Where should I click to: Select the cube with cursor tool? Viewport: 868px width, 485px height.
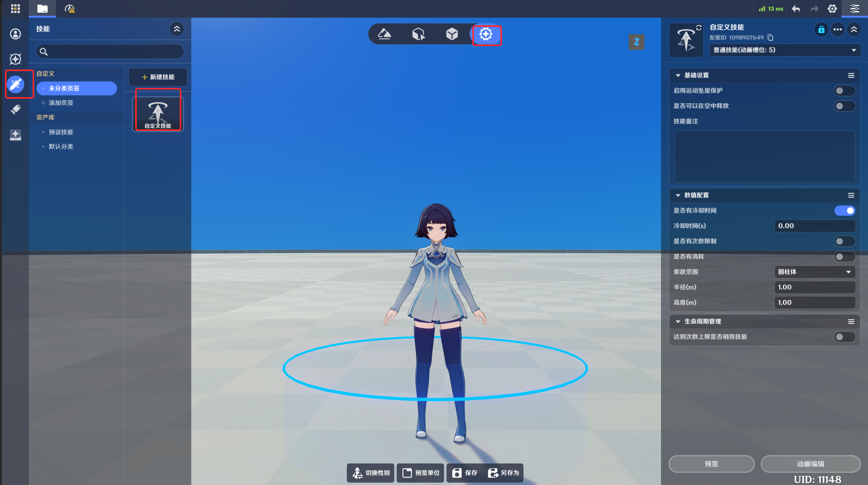click(418, 34)
